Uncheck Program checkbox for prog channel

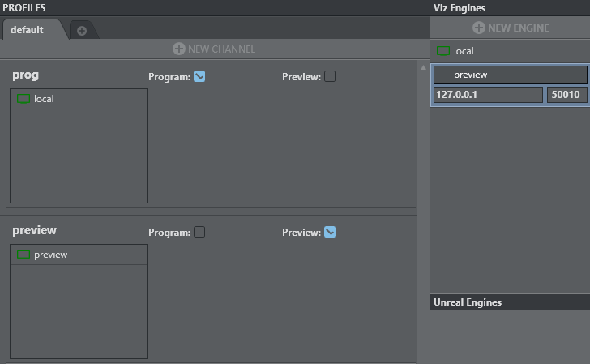point(199,77)
